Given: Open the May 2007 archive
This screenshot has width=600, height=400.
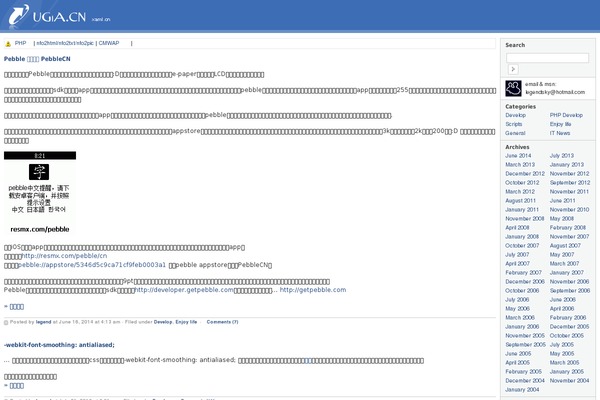Looking at the screenshot, I should (x=562, y=255).
